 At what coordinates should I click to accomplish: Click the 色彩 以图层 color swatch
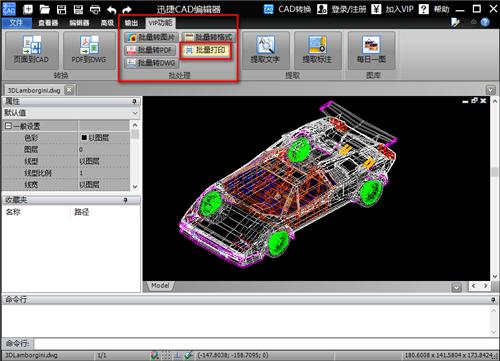click(x=84, y=138)
